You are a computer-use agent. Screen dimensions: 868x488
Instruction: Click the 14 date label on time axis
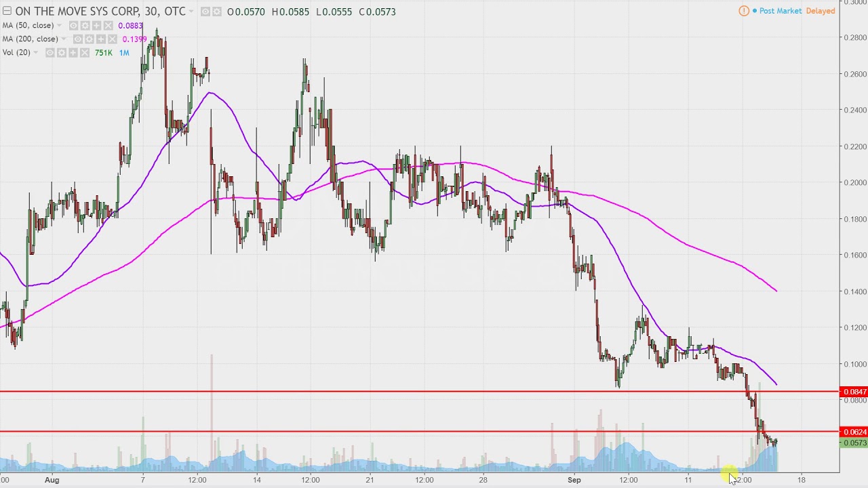[x=257, y=480]
